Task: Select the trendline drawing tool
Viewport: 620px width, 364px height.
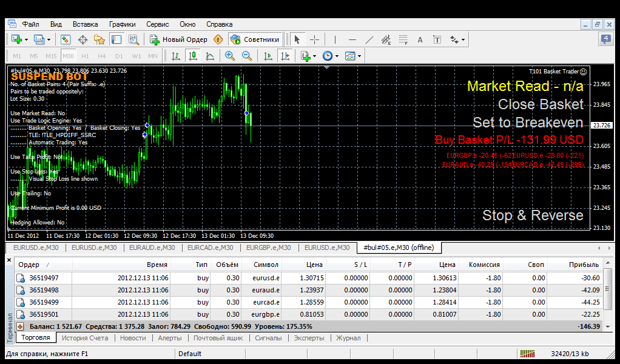Action: pos(369,39)
